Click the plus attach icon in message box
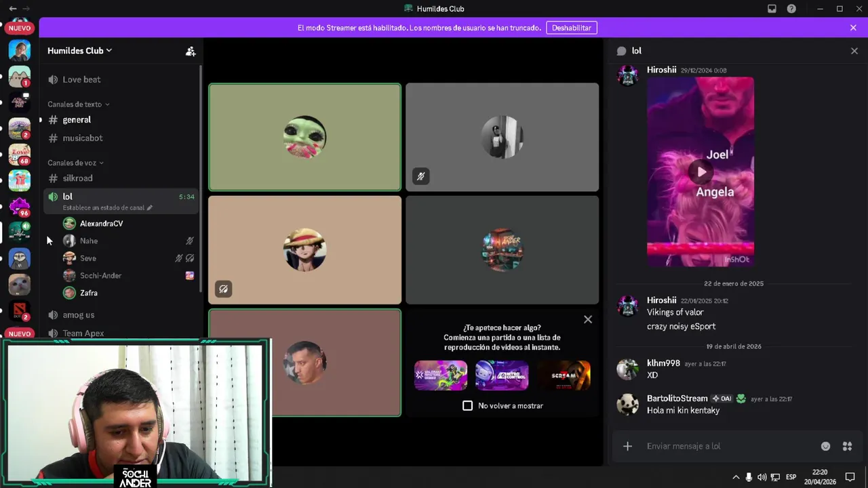The width and height of the screenshot is (868, 488). pyautogui.click(x=627, y=446)
